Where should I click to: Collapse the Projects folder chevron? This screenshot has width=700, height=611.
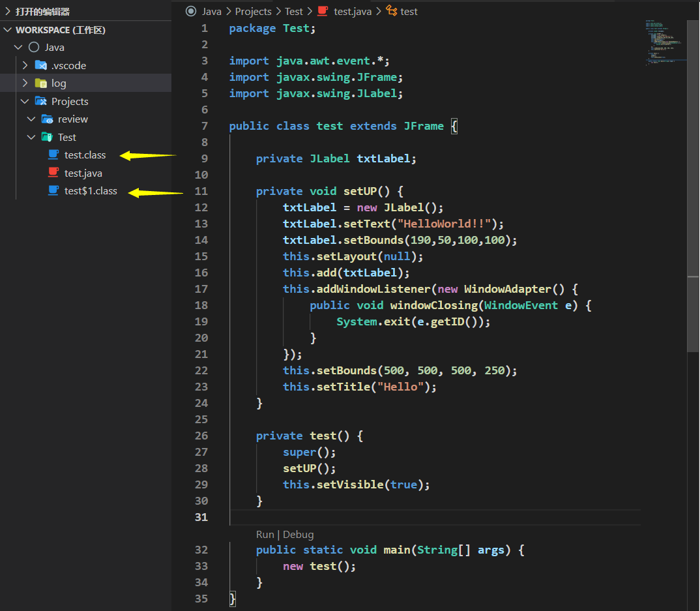tap(25, 101)
